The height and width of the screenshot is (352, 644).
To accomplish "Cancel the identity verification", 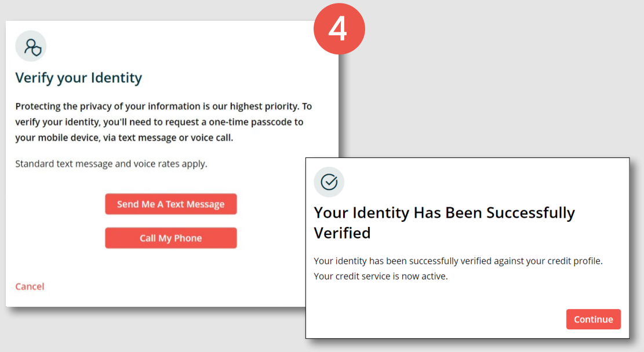I will point(30,287).
